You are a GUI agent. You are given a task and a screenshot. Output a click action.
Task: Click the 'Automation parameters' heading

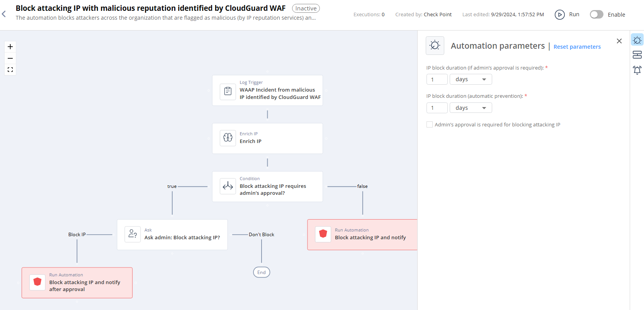pos(498,46)
